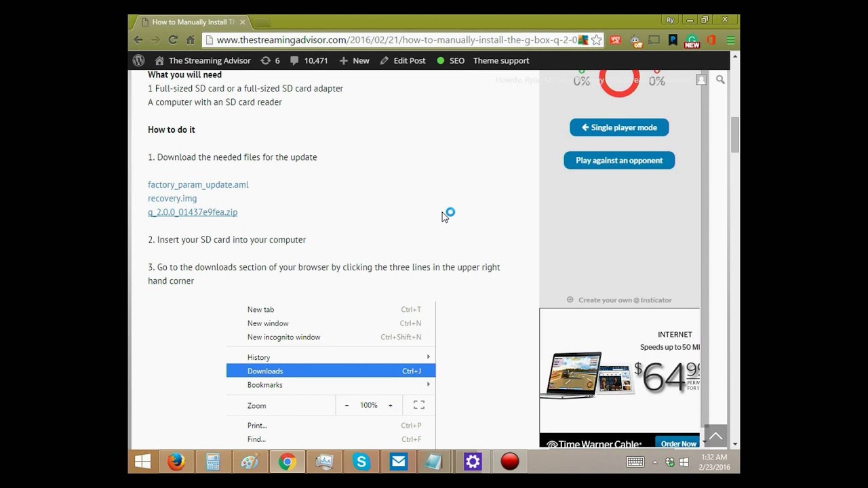This screenshot has height=488, width=868.
Task: Click Edit Post in admin bar
Action: [403, 60]
